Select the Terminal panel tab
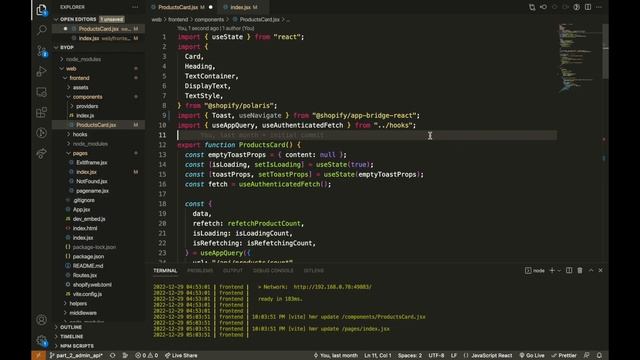The height and width of the screenshot is (360, 640). tap(165, 271)
